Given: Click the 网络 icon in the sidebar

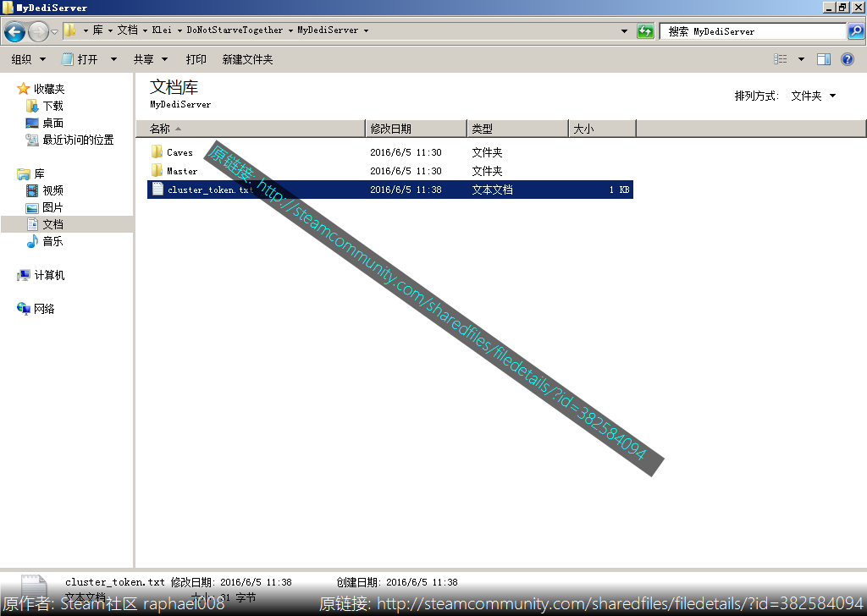Looking at the screenshot, I should point(23,309).
